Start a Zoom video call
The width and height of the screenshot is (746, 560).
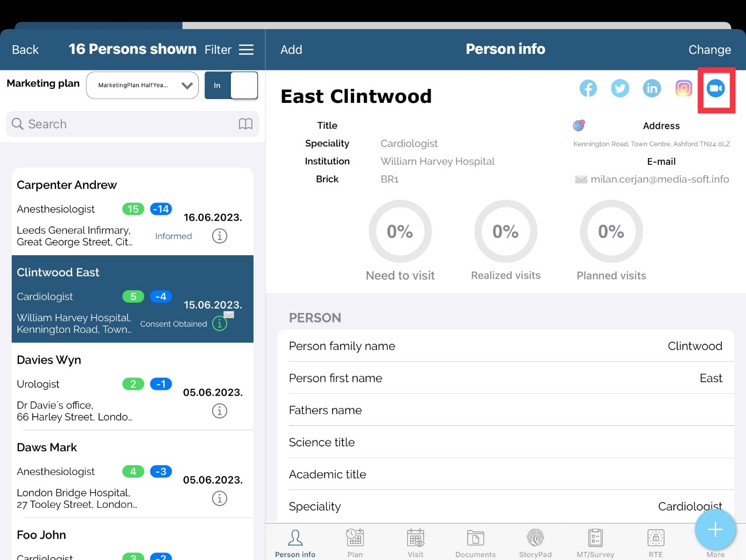(x=716, y=89)
